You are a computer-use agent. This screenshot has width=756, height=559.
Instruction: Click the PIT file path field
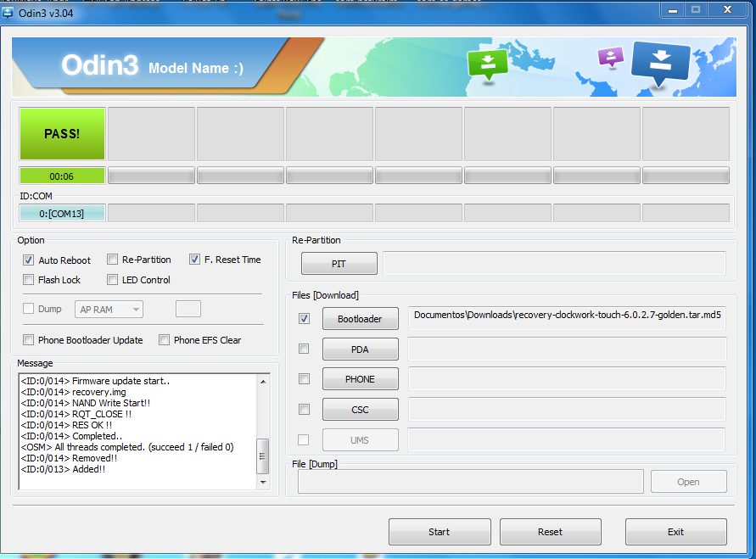pyautogui.click(x=554, y=264)
